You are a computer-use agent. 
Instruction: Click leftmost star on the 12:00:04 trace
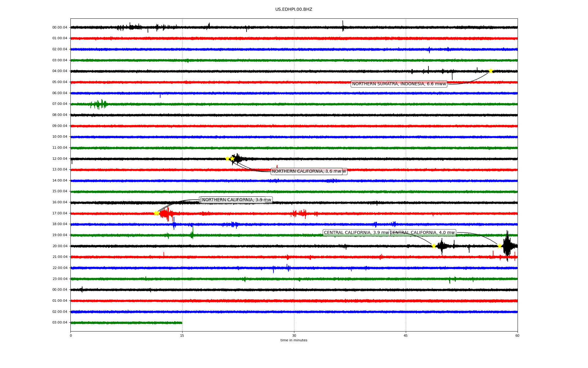(227, 159)
